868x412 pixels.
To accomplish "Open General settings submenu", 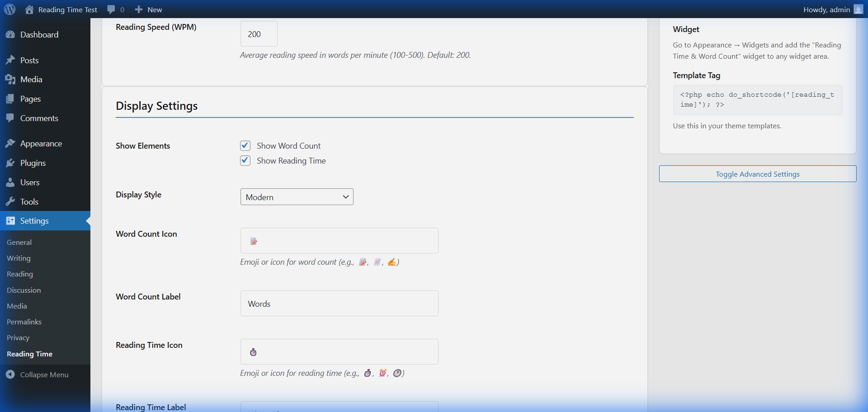I will [19, 242].
